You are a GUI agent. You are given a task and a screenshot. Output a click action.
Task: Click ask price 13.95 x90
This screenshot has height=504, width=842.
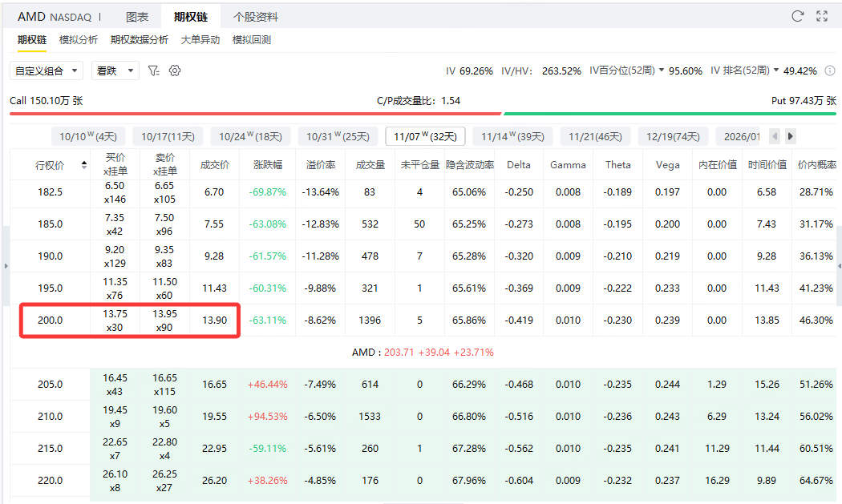[164, 321]
